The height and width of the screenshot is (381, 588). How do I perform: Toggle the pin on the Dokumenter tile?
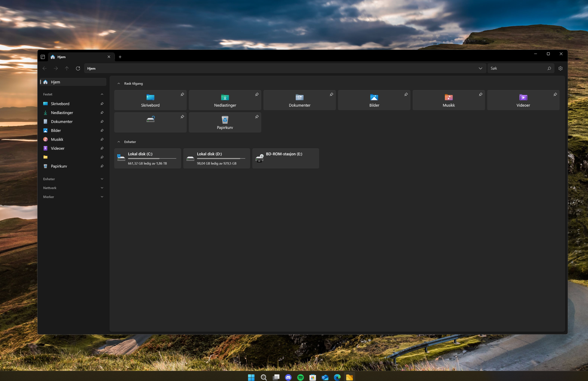click(331, 94)
